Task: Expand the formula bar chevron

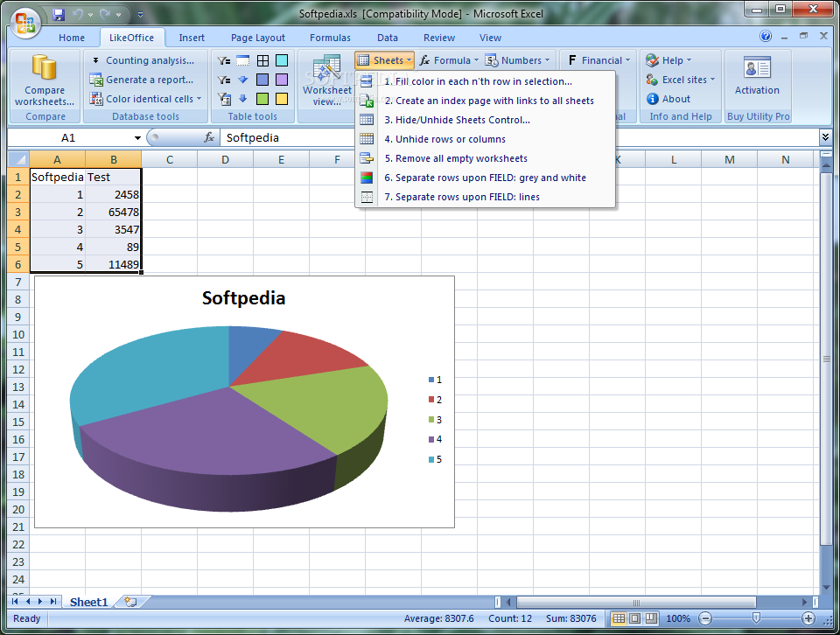Action: point(825,137)
